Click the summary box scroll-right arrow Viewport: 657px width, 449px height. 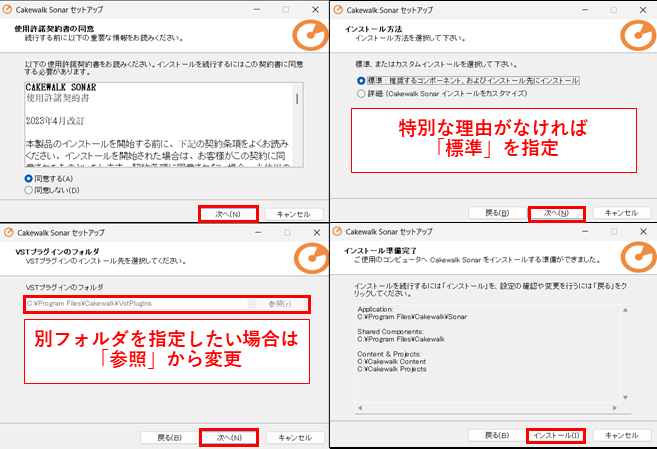click(615, 408)
